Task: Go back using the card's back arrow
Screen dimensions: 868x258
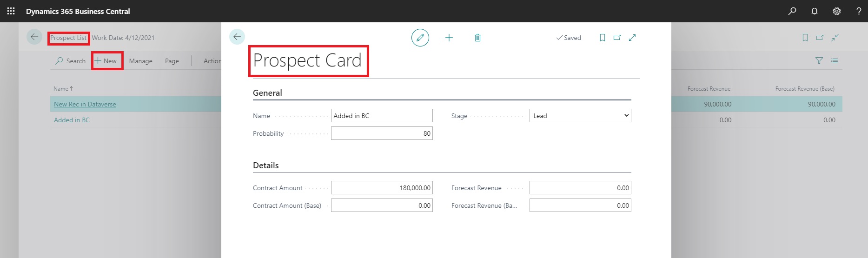Action: pos(237,37)
